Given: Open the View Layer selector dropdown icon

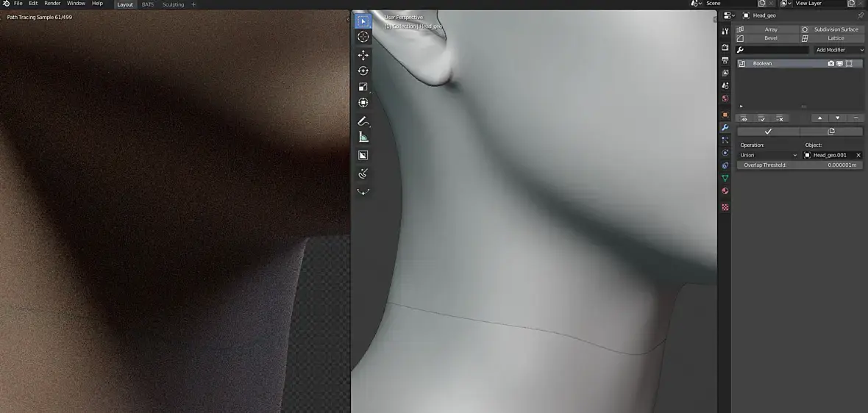Looking at the screenshot, I should tap(786, 4).
